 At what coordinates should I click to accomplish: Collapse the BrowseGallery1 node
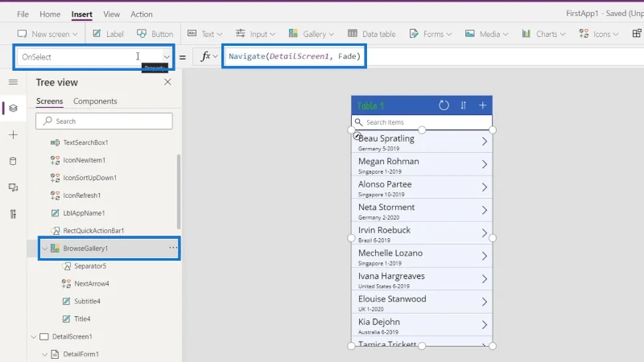click(x=44, y=249)
